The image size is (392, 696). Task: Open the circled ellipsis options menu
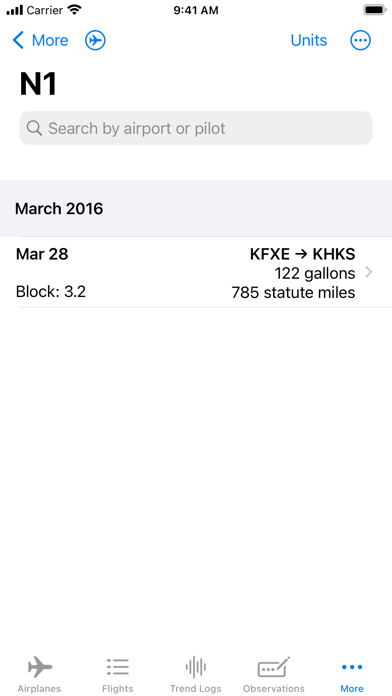point(360,40)
